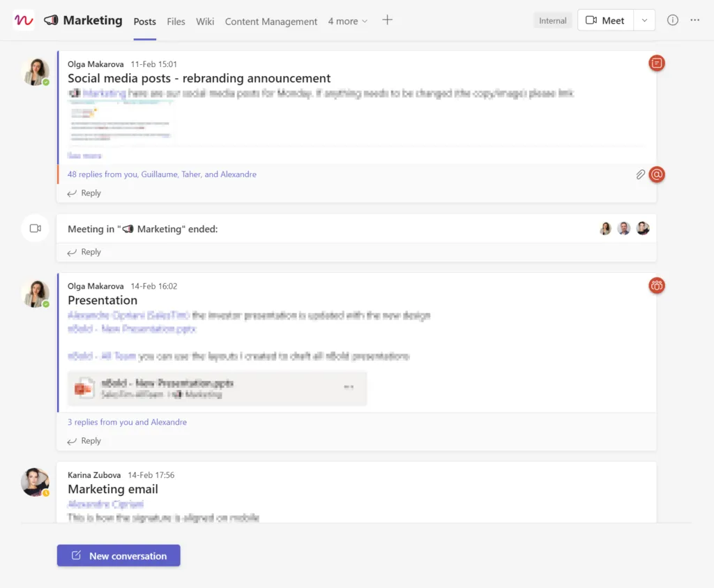Image resolution: width=714 pixels, height=588 pixels.
Task: Open the Wiki tab
Action: pos(205,22)
